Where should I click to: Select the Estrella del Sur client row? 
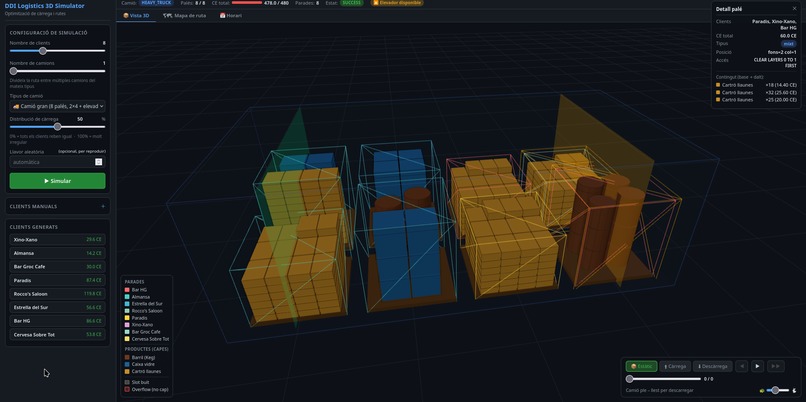pyautogui.click(x=57, y=307)
